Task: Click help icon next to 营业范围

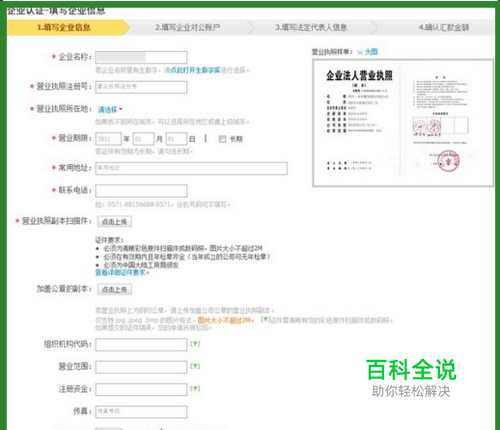Action: click(x=195, y=366)
